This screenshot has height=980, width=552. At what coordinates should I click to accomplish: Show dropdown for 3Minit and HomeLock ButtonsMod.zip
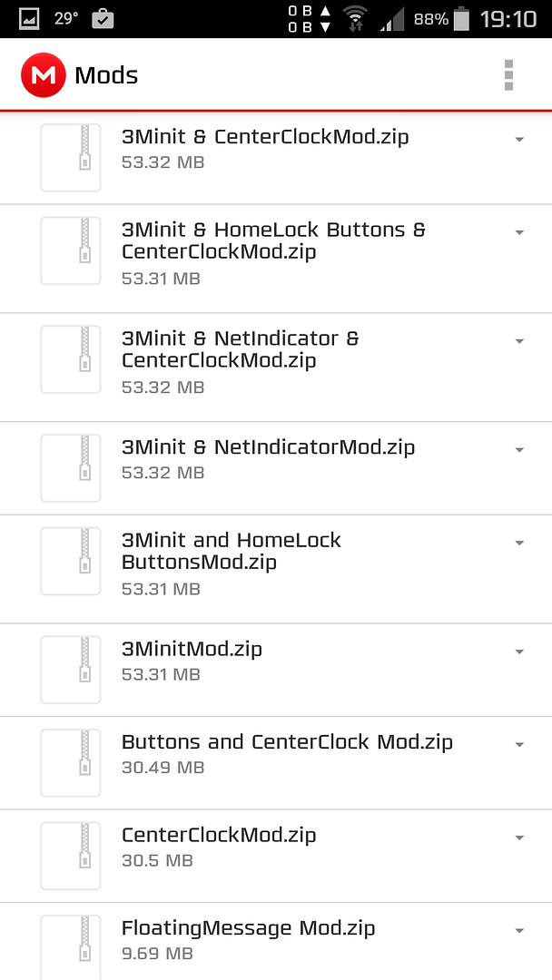pyautogui.click(x=519, y=543)
